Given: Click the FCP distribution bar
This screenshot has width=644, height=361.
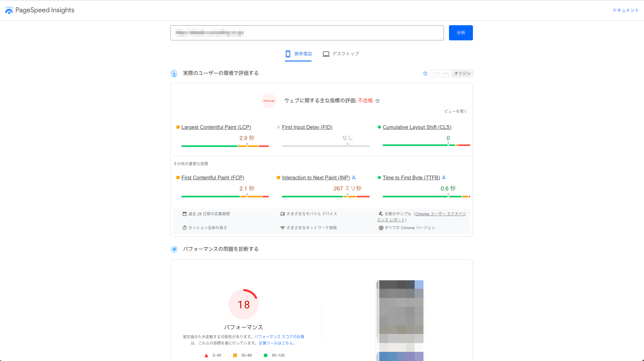Looking at the screenshot, I should pyautogui.click(x=225, y=196).
